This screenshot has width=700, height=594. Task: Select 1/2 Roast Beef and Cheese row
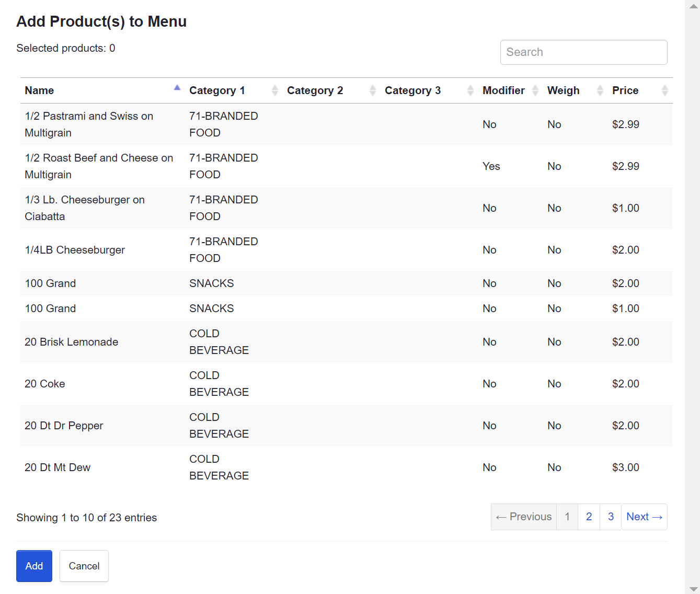click(x=99, y=166)
